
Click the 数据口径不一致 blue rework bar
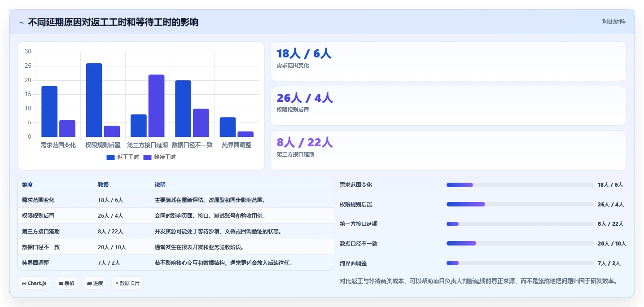pos(183,109)
